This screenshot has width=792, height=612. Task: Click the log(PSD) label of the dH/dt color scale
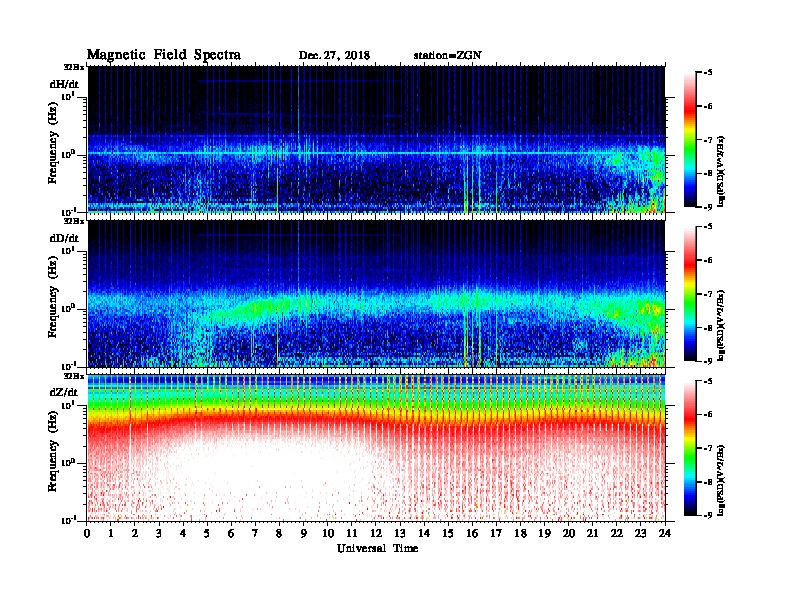(x=721, y=171)
